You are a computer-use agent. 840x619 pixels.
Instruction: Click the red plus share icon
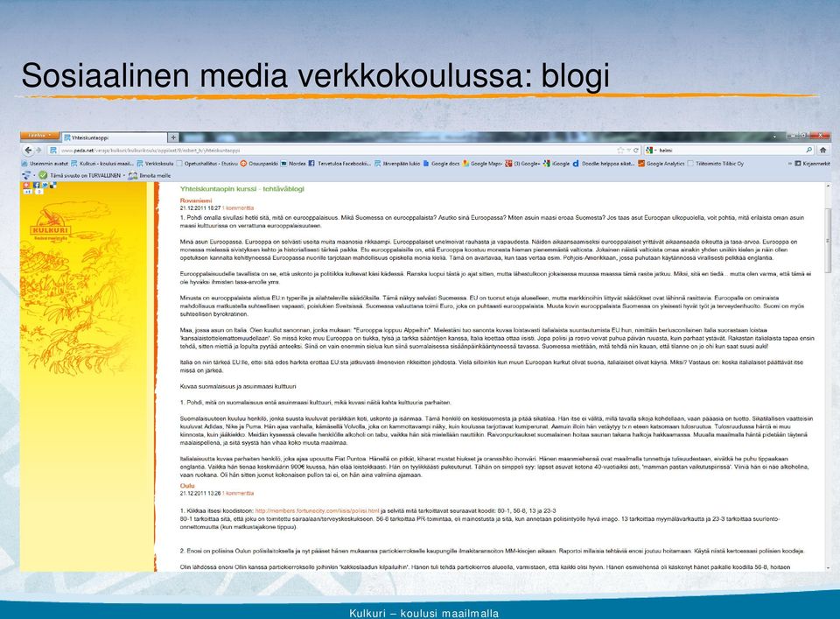click(x=28, y=185)
